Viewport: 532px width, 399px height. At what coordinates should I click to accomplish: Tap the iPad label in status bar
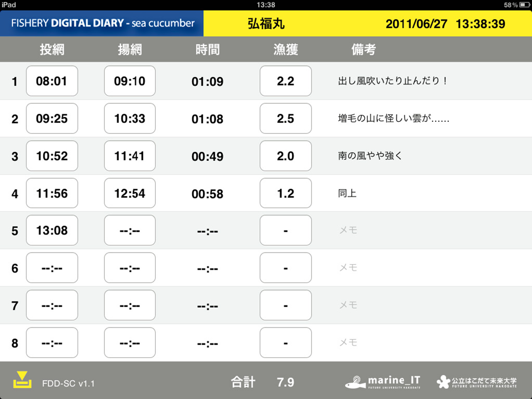click(9, 5)
